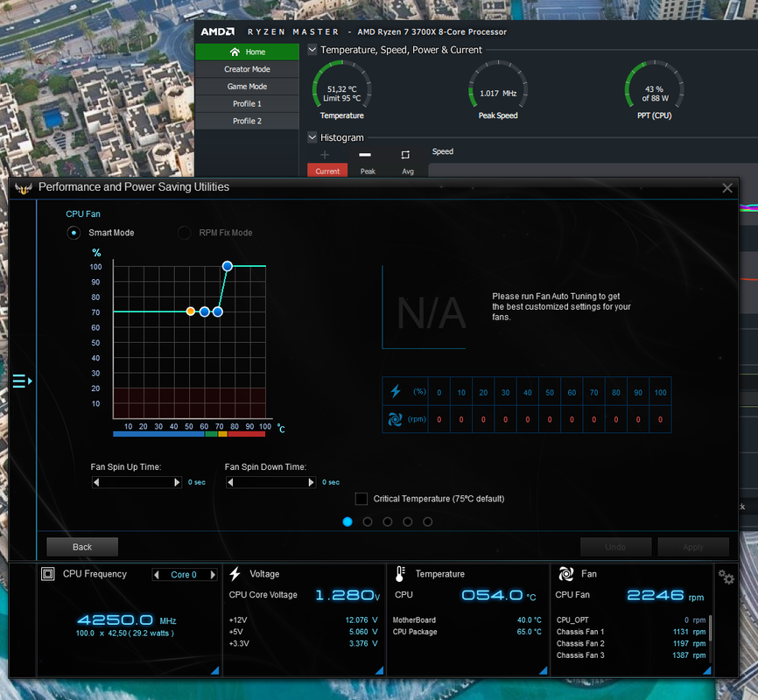Screen dimensions: 758x700
Task: Collapse the Histogram section
Action: pyautogui.click(x=312, y=137)
